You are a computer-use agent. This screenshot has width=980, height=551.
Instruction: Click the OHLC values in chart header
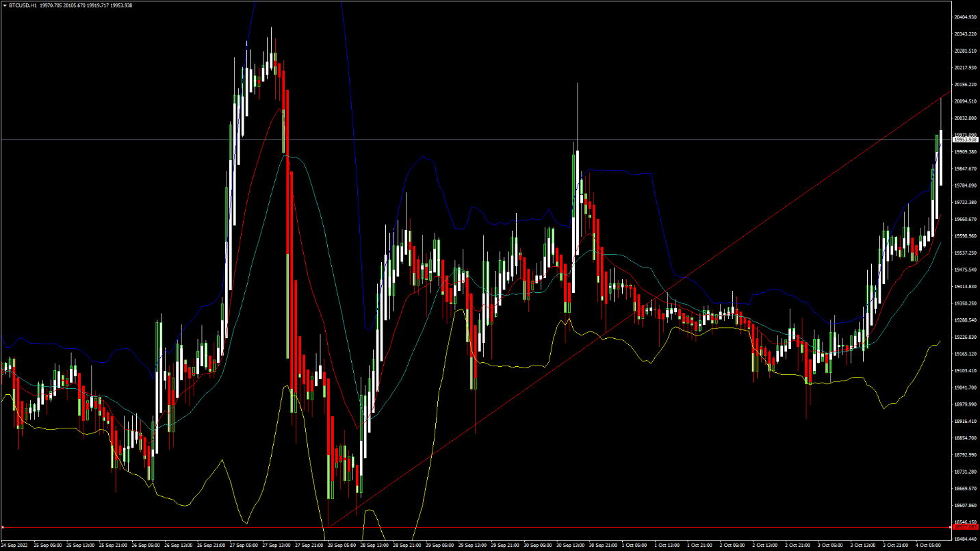click(x=86, y=5)
